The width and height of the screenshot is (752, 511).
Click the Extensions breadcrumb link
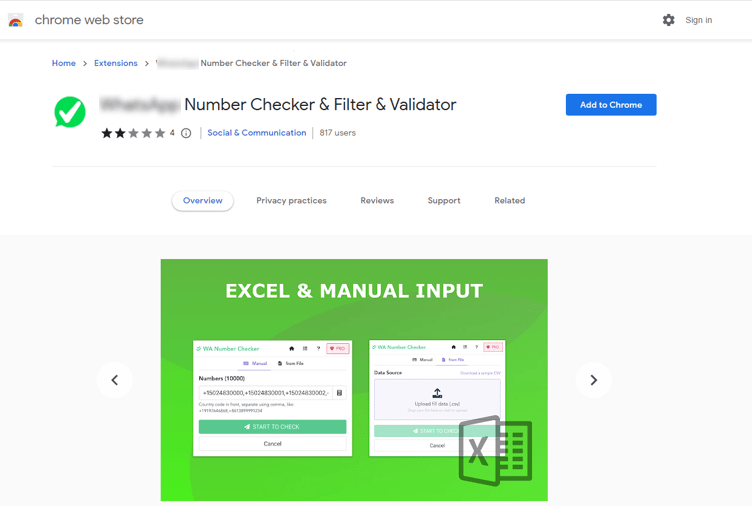(x=116, y=63)
